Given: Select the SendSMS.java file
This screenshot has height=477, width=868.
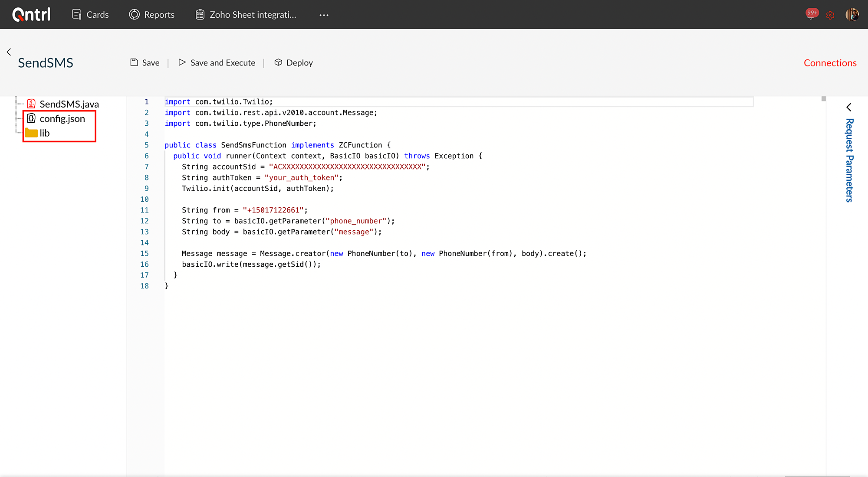Looking at the screenshot, I should (63, 104).
